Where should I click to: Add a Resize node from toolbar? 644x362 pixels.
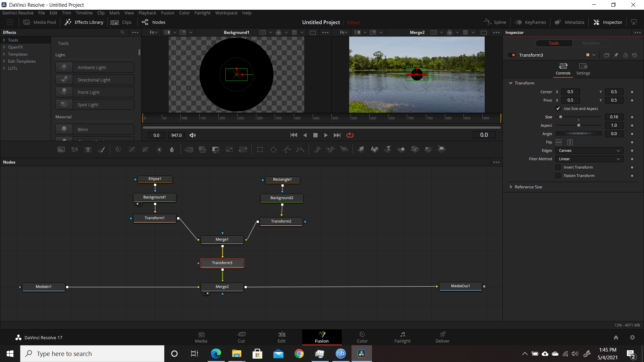point(229,149)
